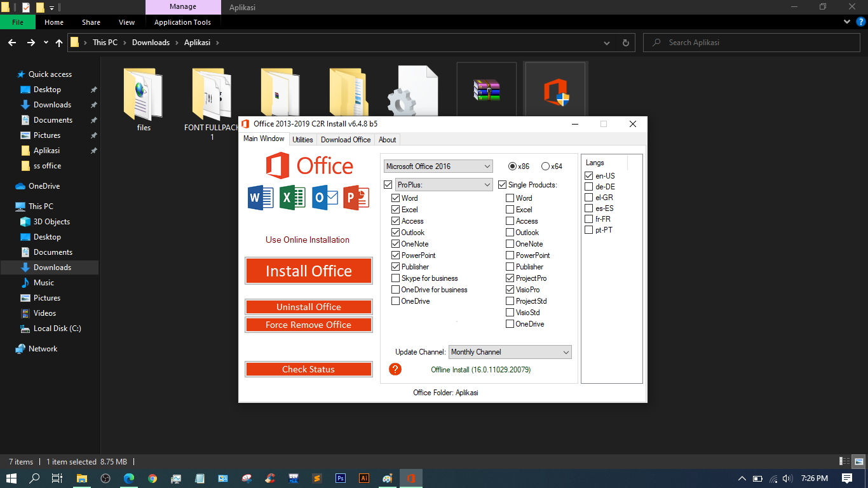
Task: Switch to the Download Office tab
Action: click(x=346, y=140)
